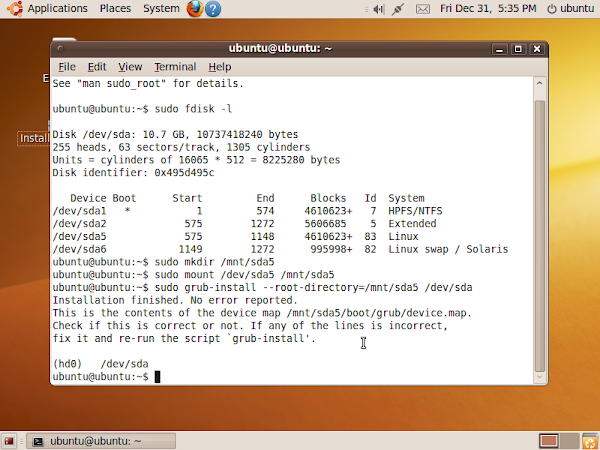Click the 'Disk identifier: 0x495d495c' line
600x450 pixels.
pyautogui.click(x=133, y=173)
